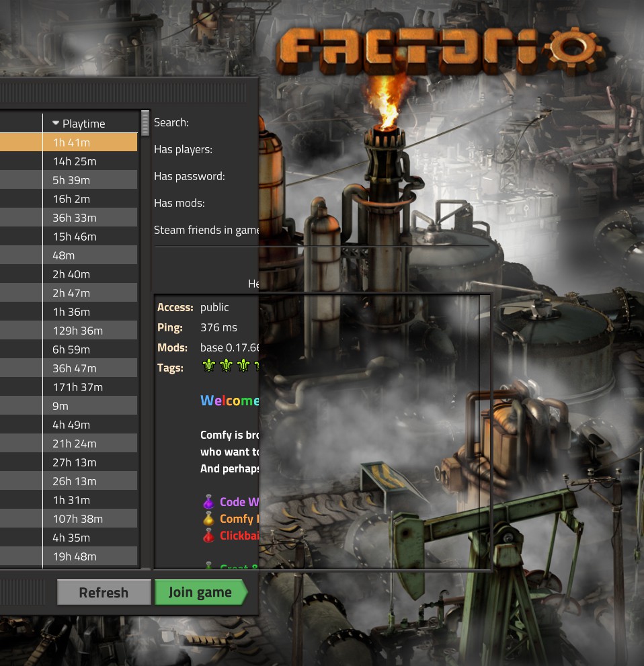Select the server with 16h 2m playtime

pyautogui.click(x=69, y=199)
